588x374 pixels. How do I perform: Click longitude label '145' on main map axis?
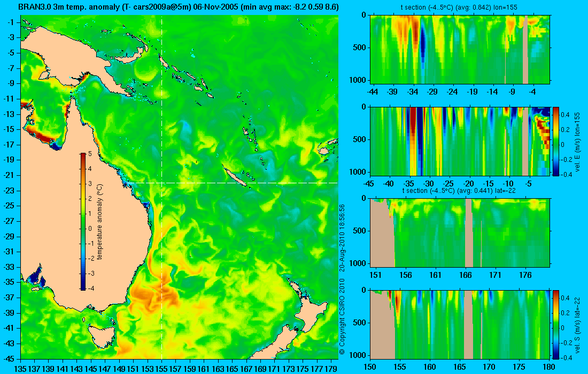pos(91,369)
